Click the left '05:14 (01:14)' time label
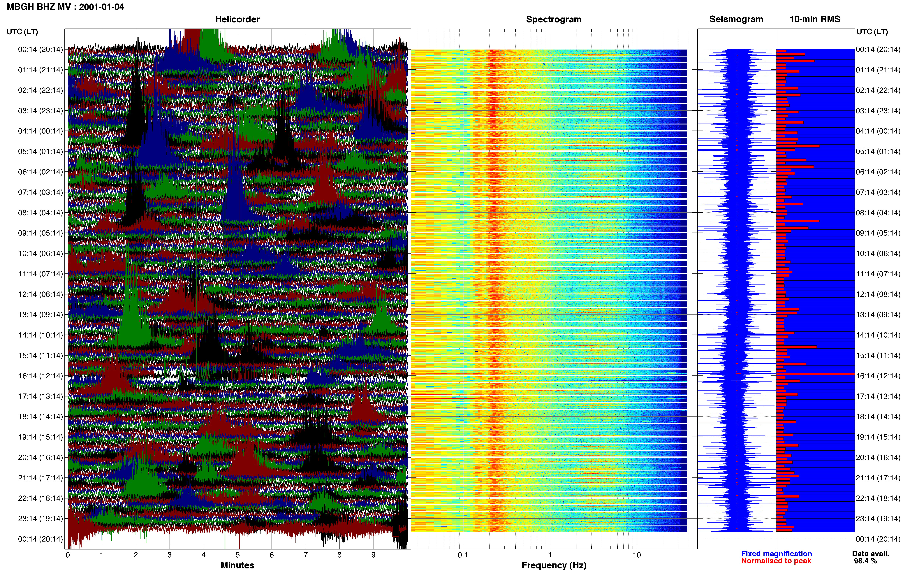The height and width of the screenshot is (578, 924). 41,151
